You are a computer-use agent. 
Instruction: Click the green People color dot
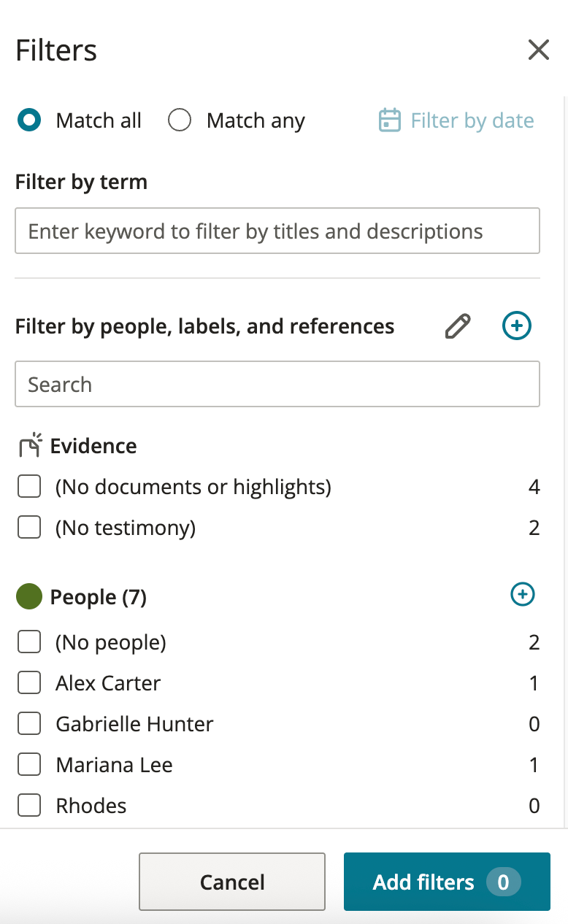(29, 596)
